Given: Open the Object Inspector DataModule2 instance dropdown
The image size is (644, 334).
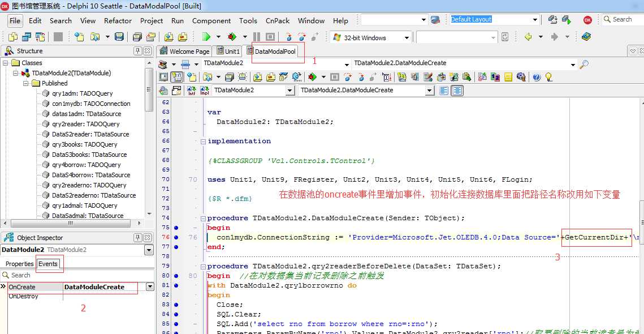Looking at the screenshot, I should (149, 250).
